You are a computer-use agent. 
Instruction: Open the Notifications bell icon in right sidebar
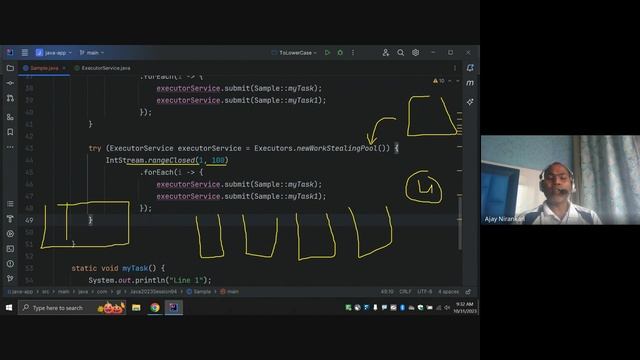[x=470, y=68]
